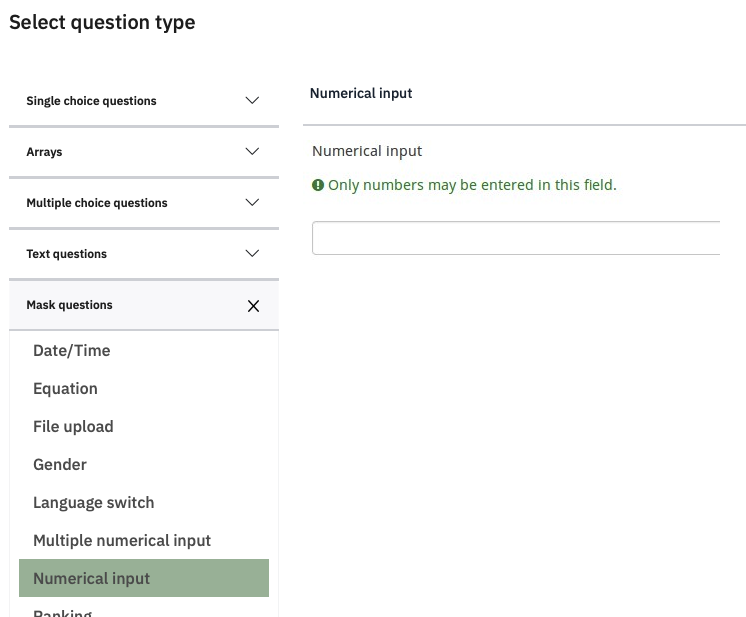Viewport: 746px width, 617px height.
Task: Click the green info exclamation icon
Action: pyautogui.click(x=318, y=185)
